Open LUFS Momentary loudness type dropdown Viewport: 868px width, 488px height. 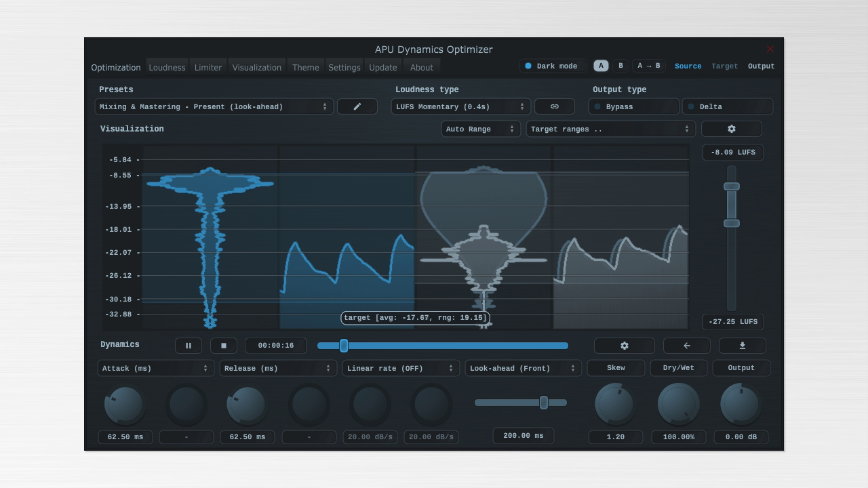coord(461,106)
